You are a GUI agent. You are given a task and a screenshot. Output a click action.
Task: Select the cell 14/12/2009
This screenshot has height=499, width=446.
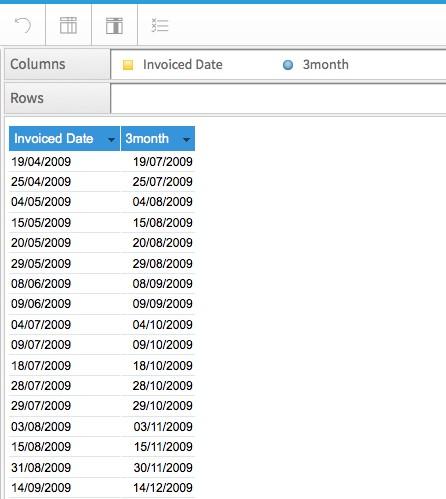pos(163,488)
